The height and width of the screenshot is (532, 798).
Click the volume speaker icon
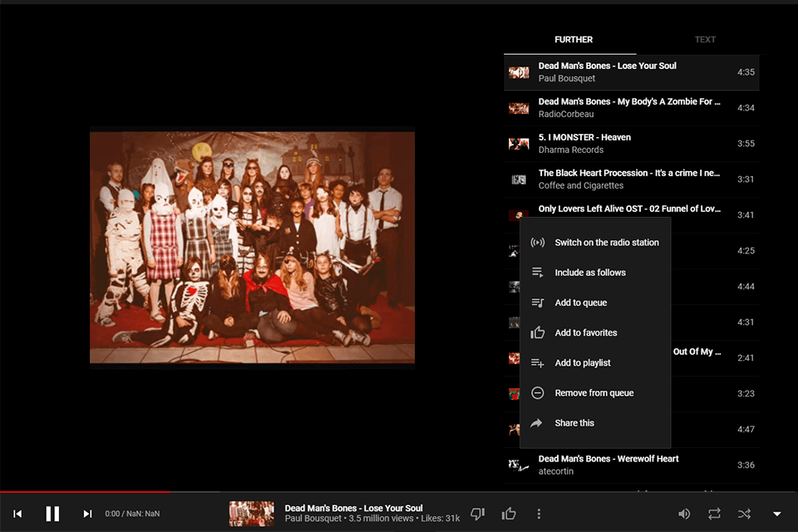click(683, 513)
